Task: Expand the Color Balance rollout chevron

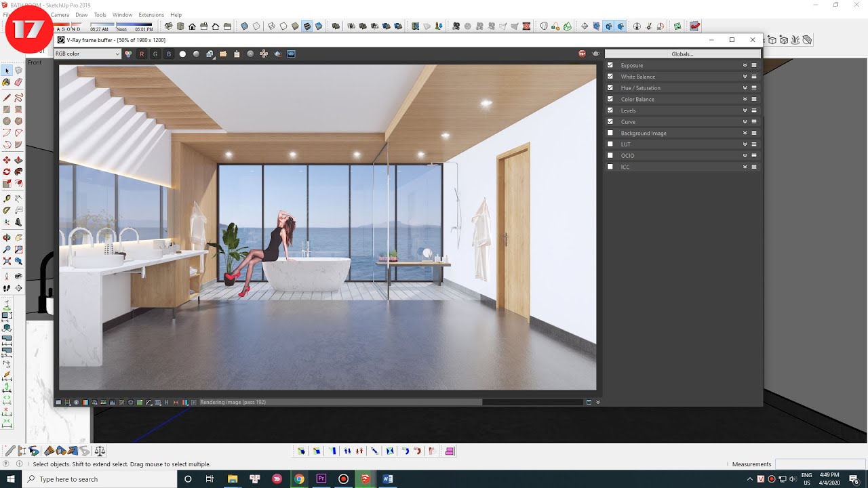Action: point(745,99)
